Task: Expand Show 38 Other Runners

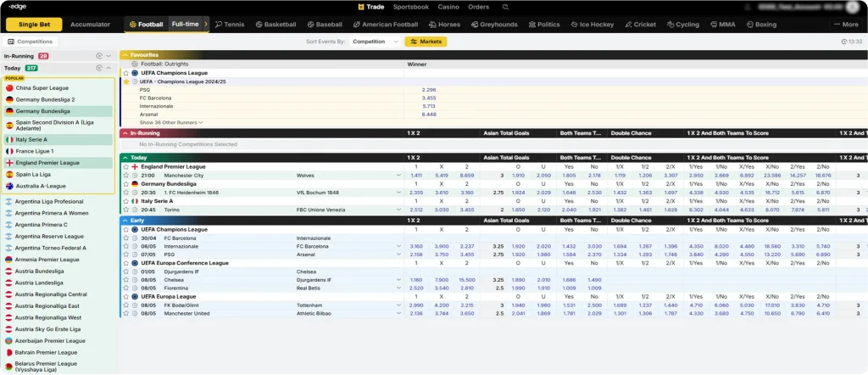Action: click(x=171, y=122)
